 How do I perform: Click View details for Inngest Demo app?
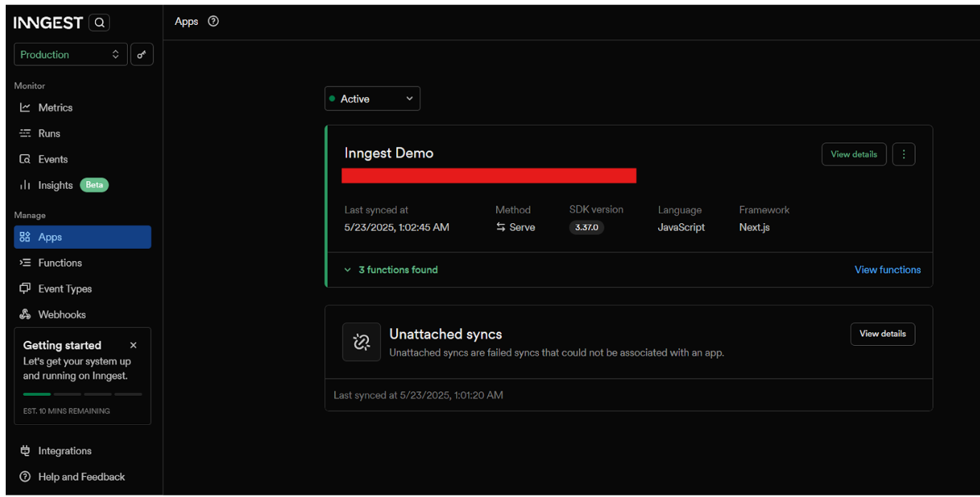(x=854, y=154)
